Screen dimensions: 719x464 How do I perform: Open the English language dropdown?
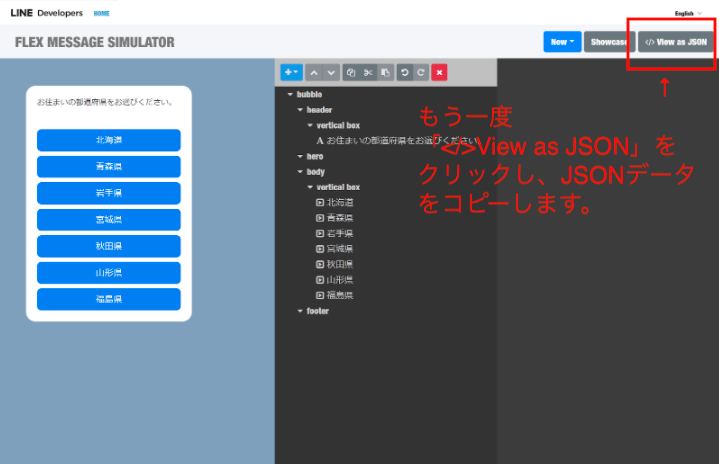[688, 13]
